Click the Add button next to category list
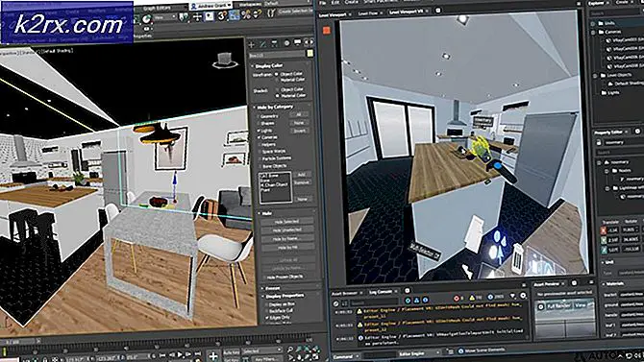 pyautogui.click(x=302, y=175)
